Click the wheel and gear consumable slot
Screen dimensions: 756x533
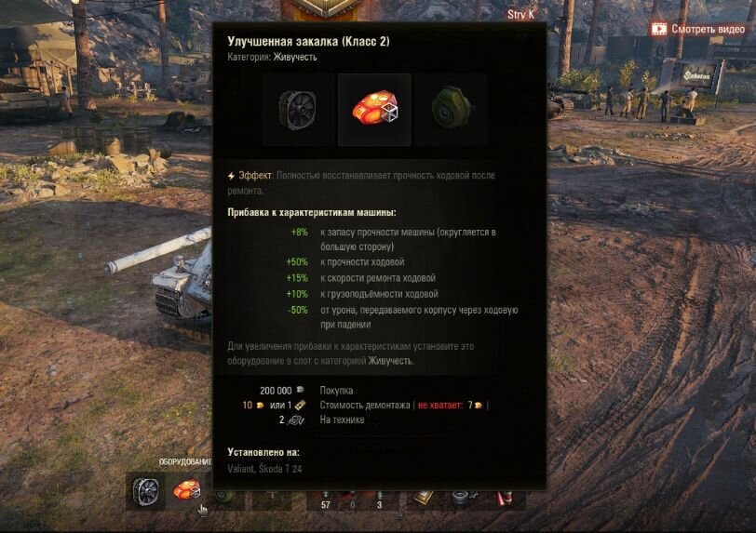click(465, 499)
